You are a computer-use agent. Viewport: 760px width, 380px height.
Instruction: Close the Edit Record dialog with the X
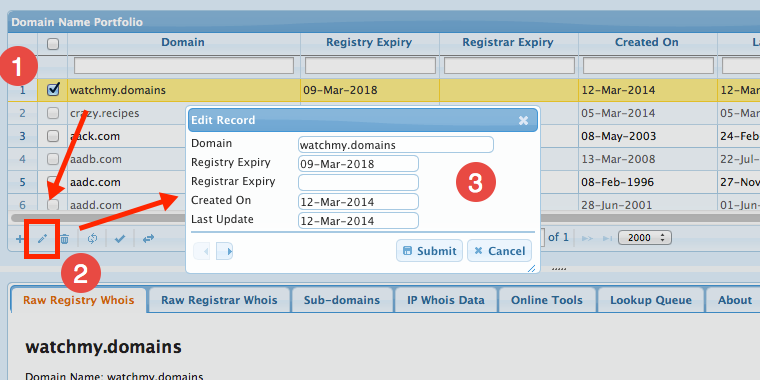click(x=523, y=120)
